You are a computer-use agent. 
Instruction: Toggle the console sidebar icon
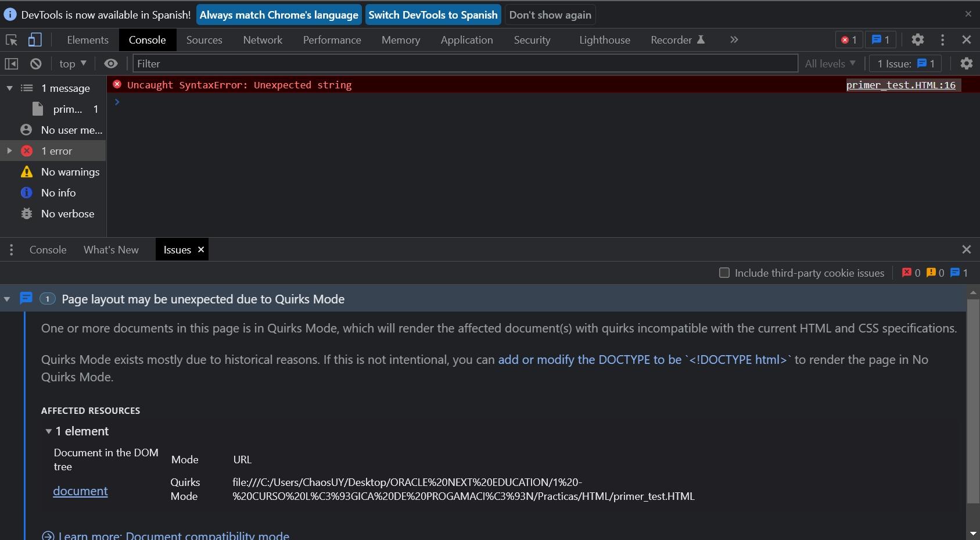tap(11, 63)
